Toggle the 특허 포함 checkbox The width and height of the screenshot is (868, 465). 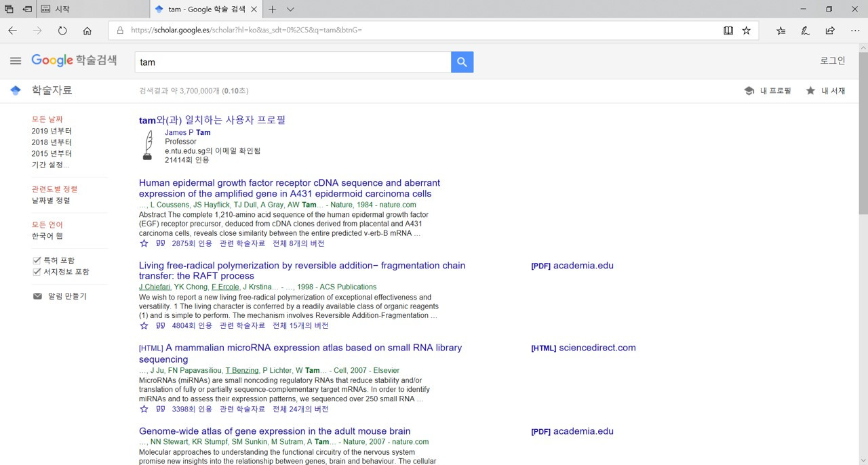pyautogui.click(x=37, y=260)
